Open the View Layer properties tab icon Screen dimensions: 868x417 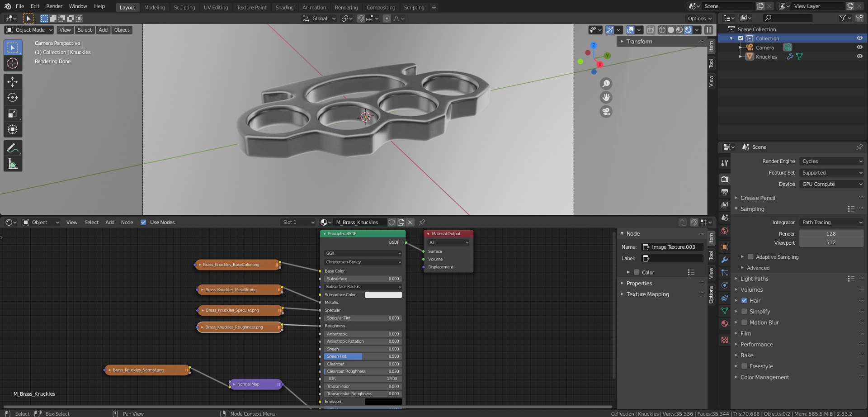tap(725, 205)
